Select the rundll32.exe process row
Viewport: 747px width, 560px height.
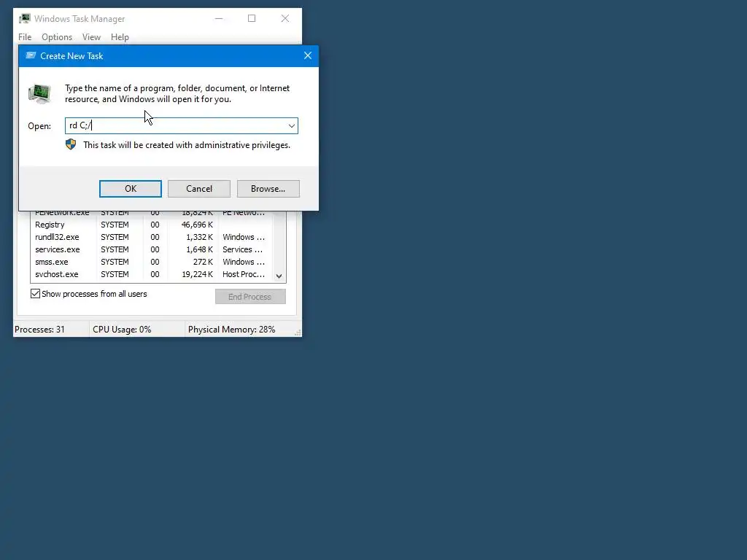point(152,237)
